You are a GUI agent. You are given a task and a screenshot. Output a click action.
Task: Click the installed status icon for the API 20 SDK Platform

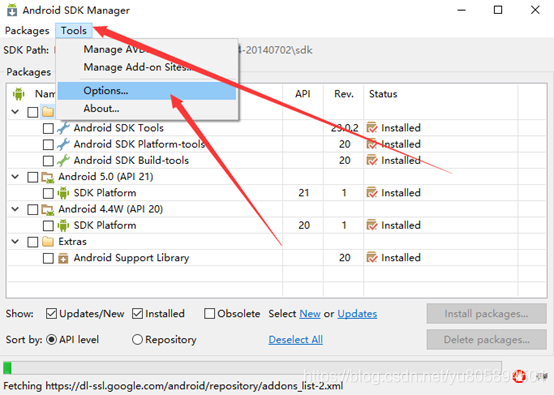pyautogui.click(x=372, y=225)
